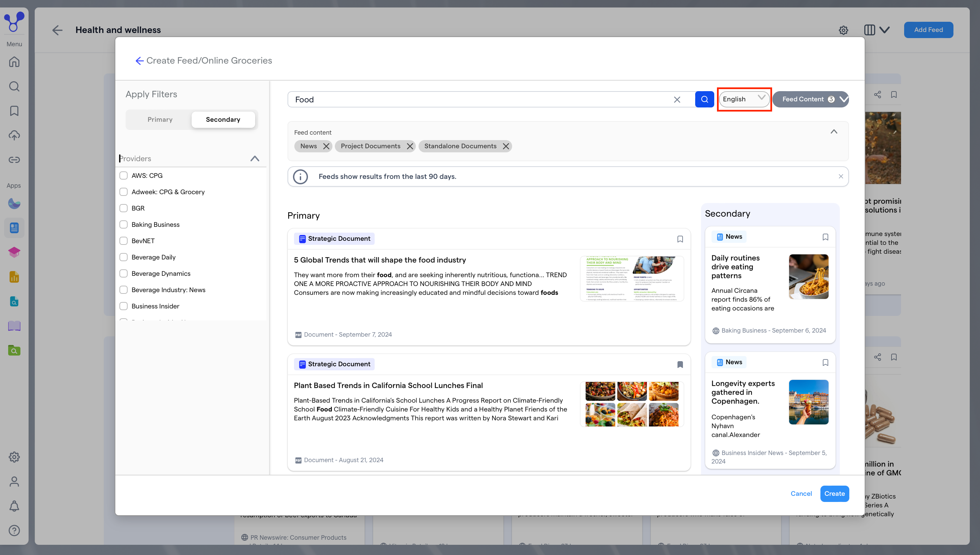Screen dimensions: 980x555
Task: Click the Add Feed button
Action: pos(928,30)
